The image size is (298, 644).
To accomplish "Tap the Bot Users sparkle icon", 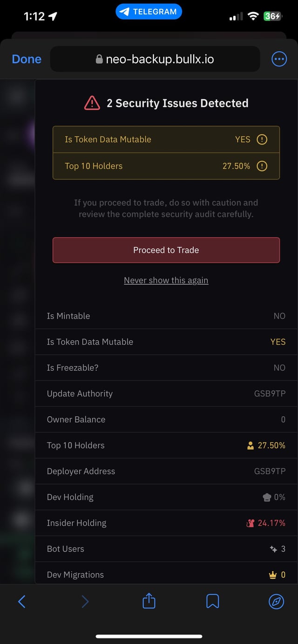I will [x=273, y=549].
